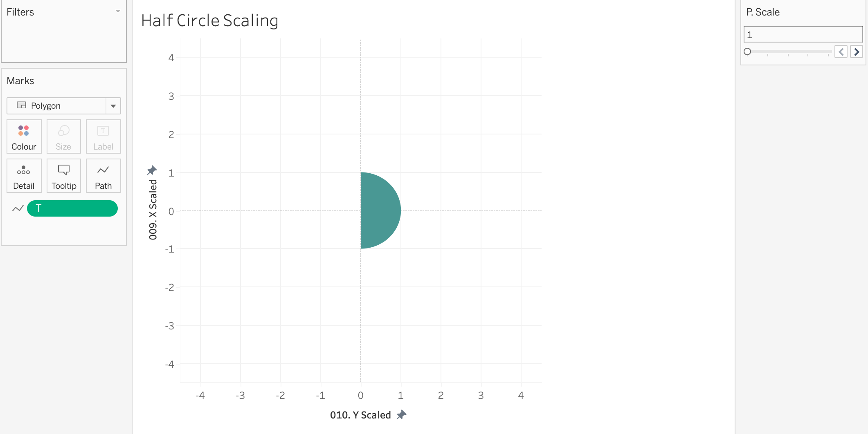The height and width of the screenshot is (434, 868).
Task: Click the P. Scale value input field
Action: [803, 35]
